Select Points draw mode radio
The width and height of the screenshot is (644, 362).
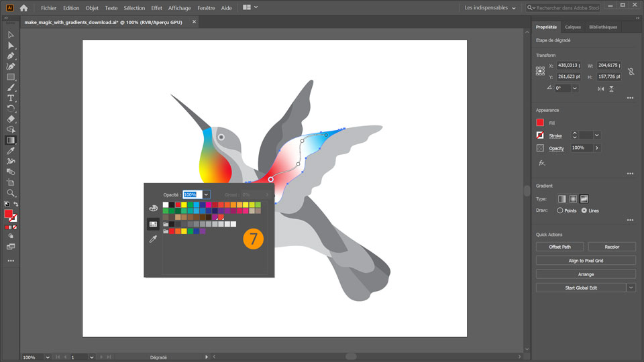[559, 210]
